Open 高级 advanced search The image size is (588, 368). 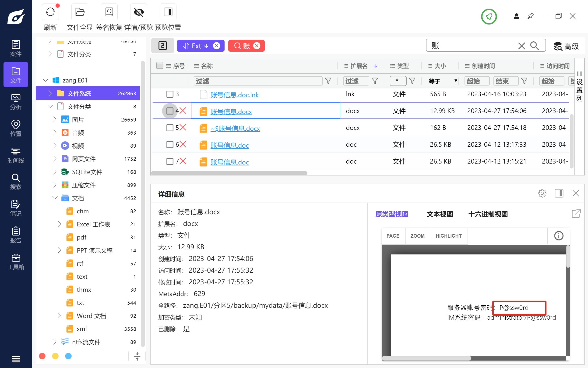(x=567, y=46)
